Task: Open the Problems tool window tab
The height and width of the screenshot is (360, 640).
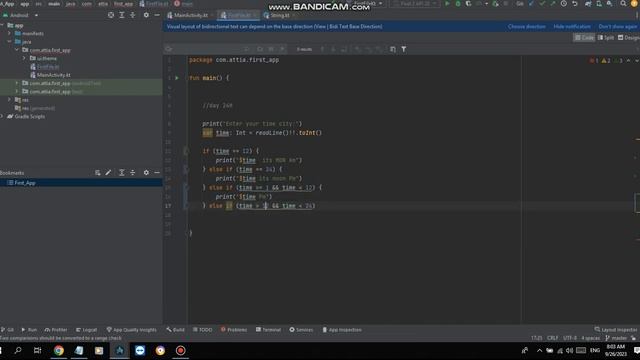Action: pyautogui.click(x=234, y=330)
